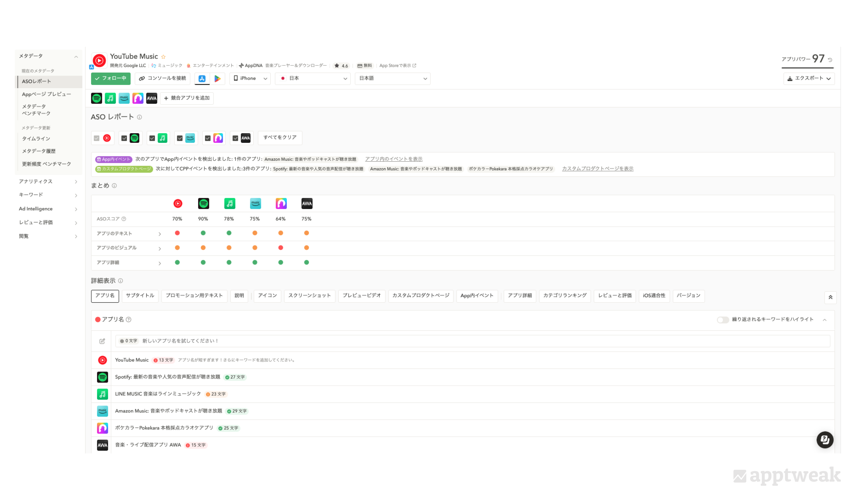Click the YouTube Music icon in summary table header

[x=178, y=204]
